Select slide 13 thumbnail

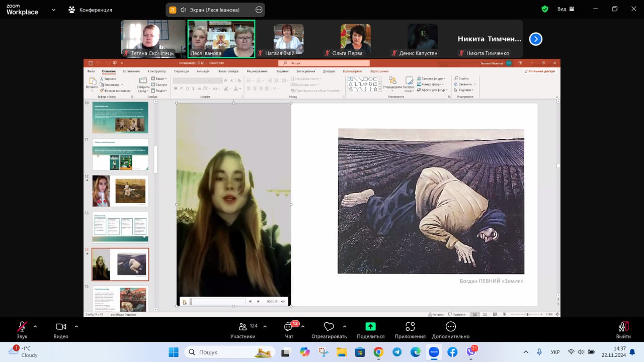click(x=120, y=227)
